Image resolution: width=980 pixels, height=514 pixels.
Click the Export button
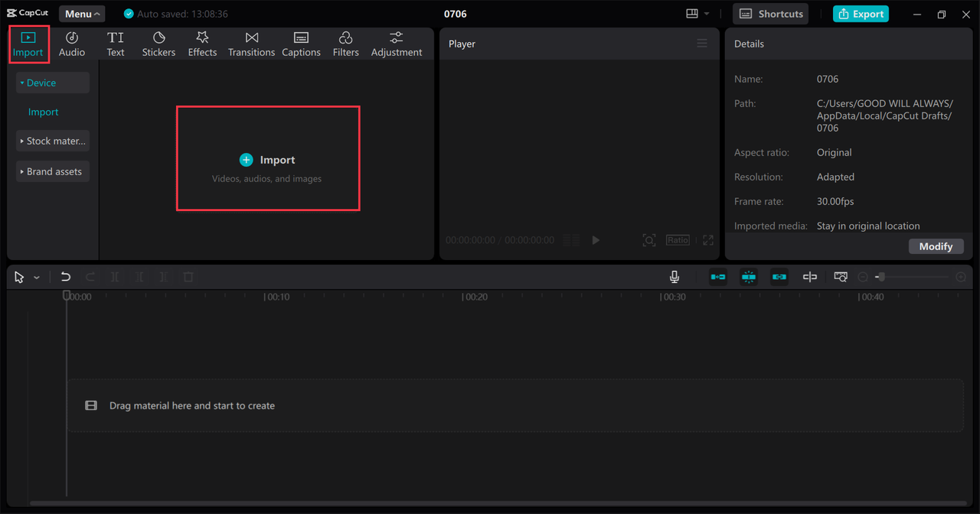(861, 14)
